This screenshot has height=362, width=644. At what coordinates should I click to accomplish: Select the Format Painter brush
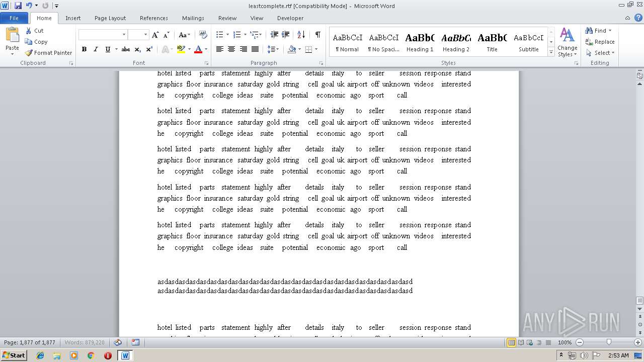pyautogui.click(x=29, y=53)
